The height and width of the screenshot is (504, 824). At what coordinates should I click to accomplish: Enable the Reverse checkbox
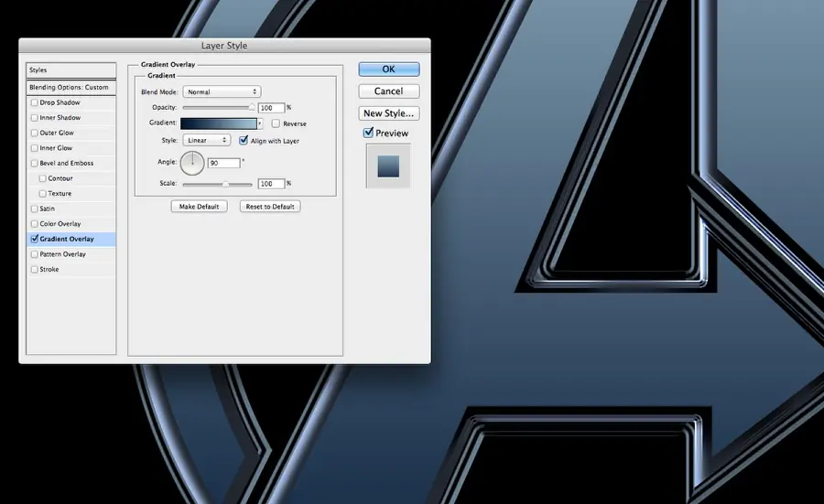[276, 123]
